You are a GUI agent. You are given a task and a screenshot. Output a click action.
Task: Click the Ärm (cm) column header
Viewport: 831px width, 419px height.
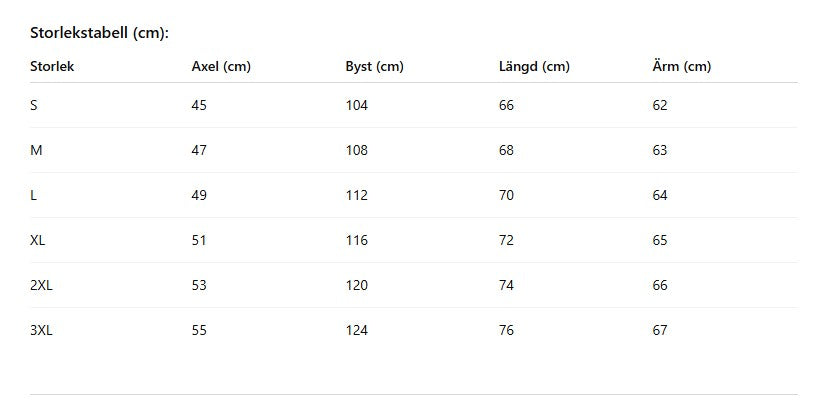pyautogui.click(x=681, y=67)
